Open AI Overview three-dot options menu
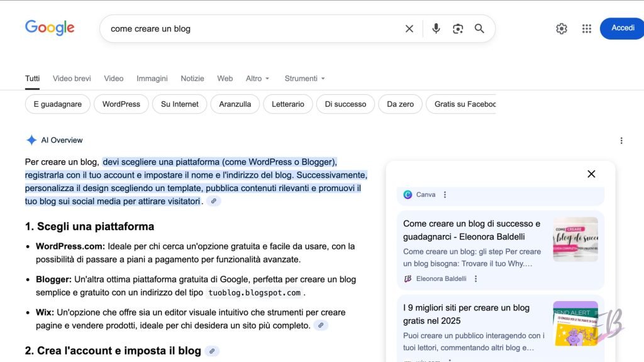The height and width of the screenshot is (362, 644). tap(621, 141)
